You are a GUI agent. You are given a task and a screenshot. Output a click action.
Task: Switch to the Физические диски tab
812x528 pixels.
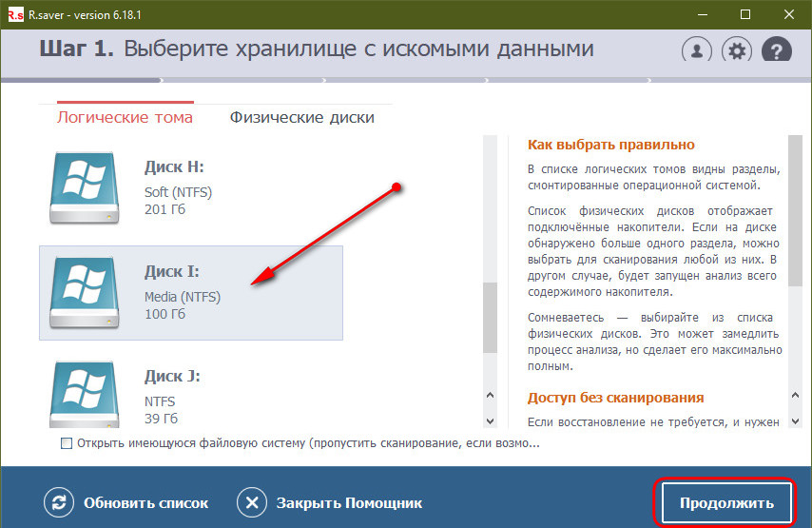pyautogui.click(x=302, y=117)
